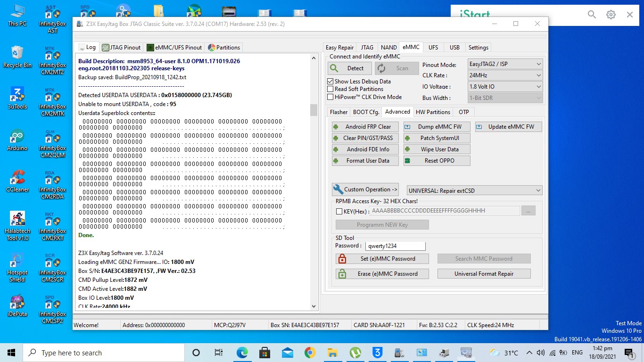644x362 pixels.
Task: Tick the KEY(Hex) checkbox
Action: click(339, 211)
